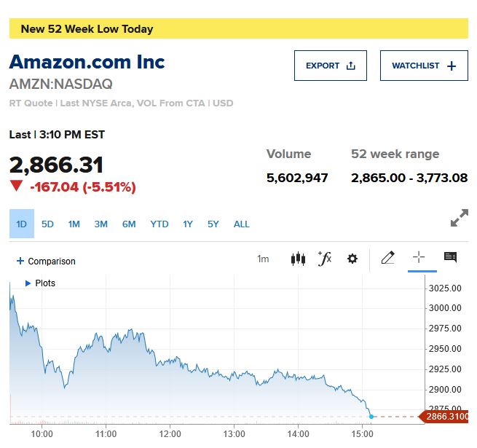Viewport: 477px width, 448px height.
Task: Activate the crosshair cursor tool
Action: (419, 258)
